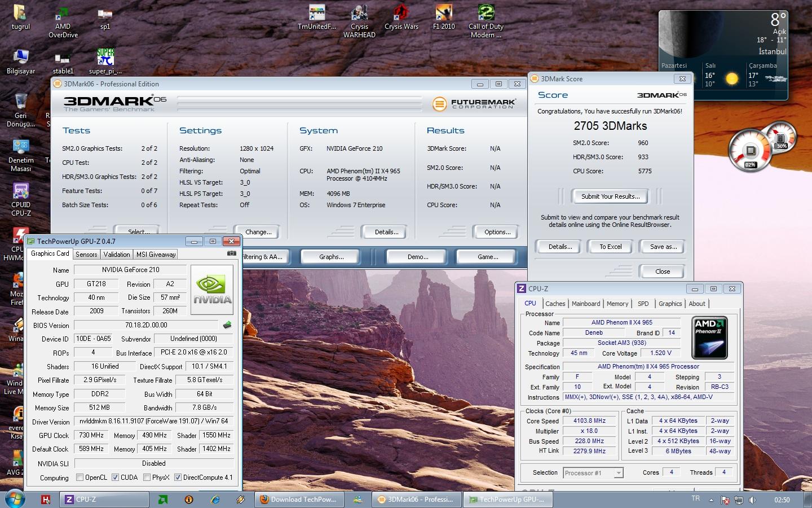Launch Call of Duty Modern shortcut
The height and width of the screenshot is (508, 812).
[486, 21]
